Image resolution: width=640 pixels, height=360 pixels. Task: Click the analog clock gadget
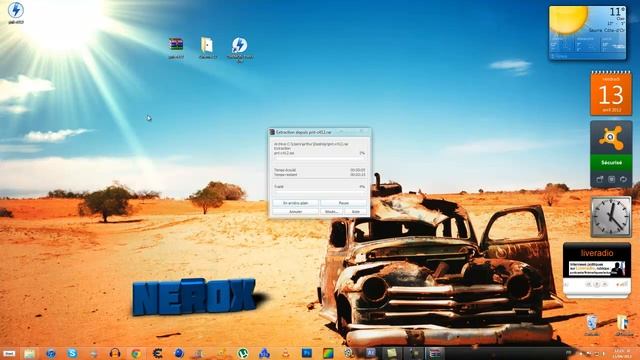point(611,216)
